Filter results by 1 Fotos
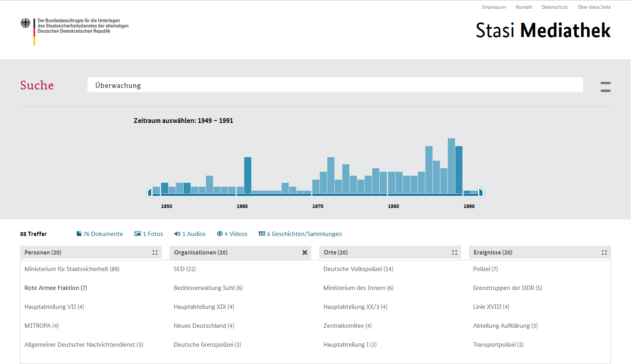 (148, 234)
